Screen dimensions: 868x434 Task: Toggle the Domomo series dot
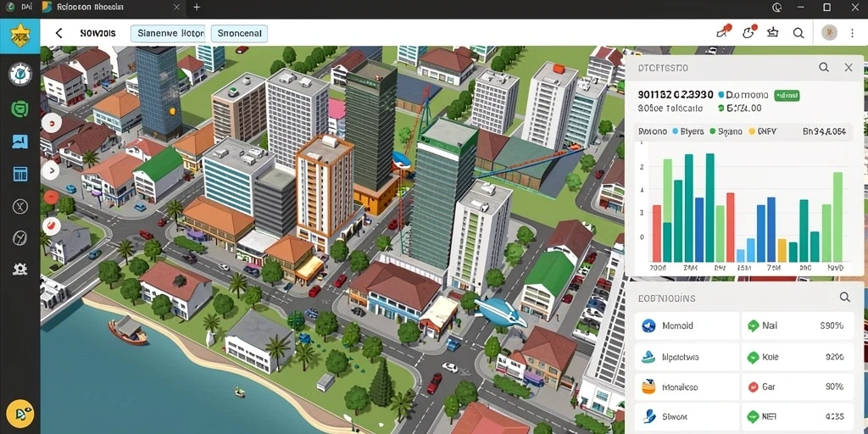click(721, 95)
